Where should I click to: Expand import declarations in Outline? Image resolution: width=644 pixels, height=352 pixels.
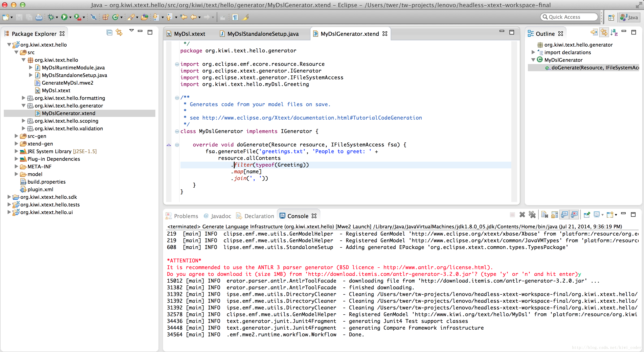(x=533, y=52)
